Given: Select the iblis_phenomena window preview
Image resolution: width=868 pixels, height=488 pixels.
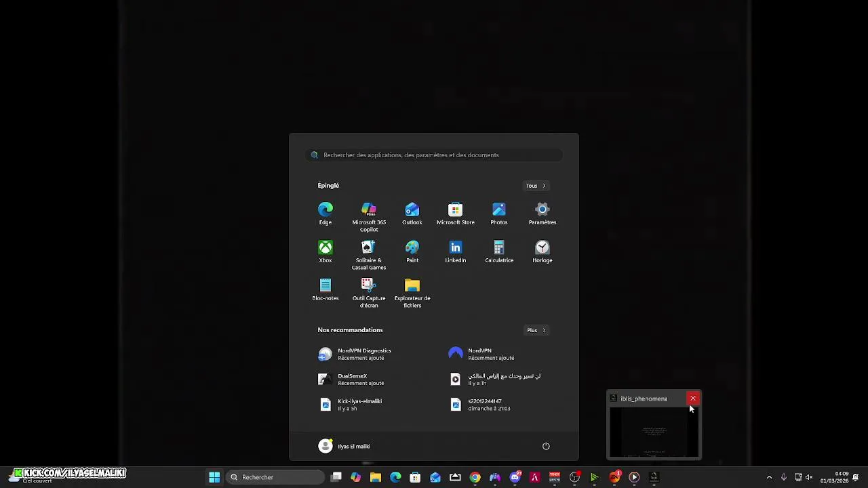Looking at the screenshot, I should click(x=654, y=432).
